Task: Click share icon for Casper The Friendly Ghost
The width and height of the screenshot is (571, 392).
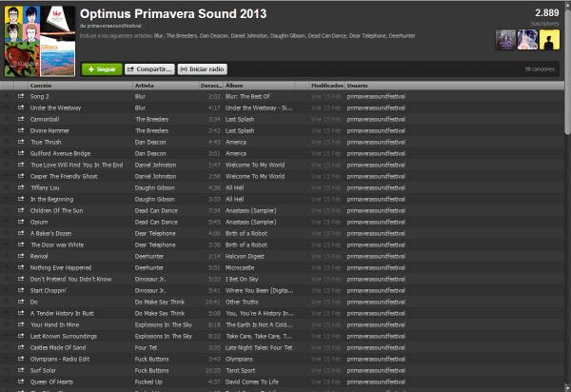Action: [x=21, y=176]
